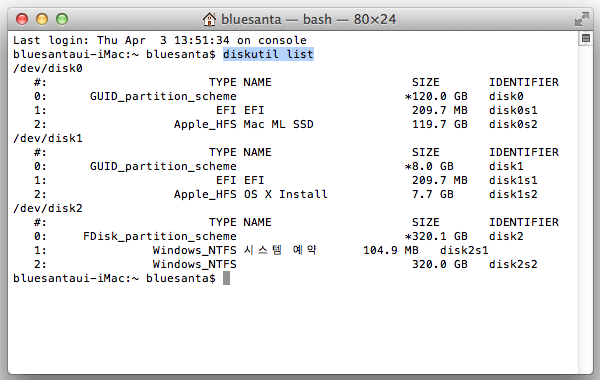Image resolution: width=600 pixels, height=380 pixels.
Task: Click the vertical scrollbar track on right
Action: click(585, 207)
